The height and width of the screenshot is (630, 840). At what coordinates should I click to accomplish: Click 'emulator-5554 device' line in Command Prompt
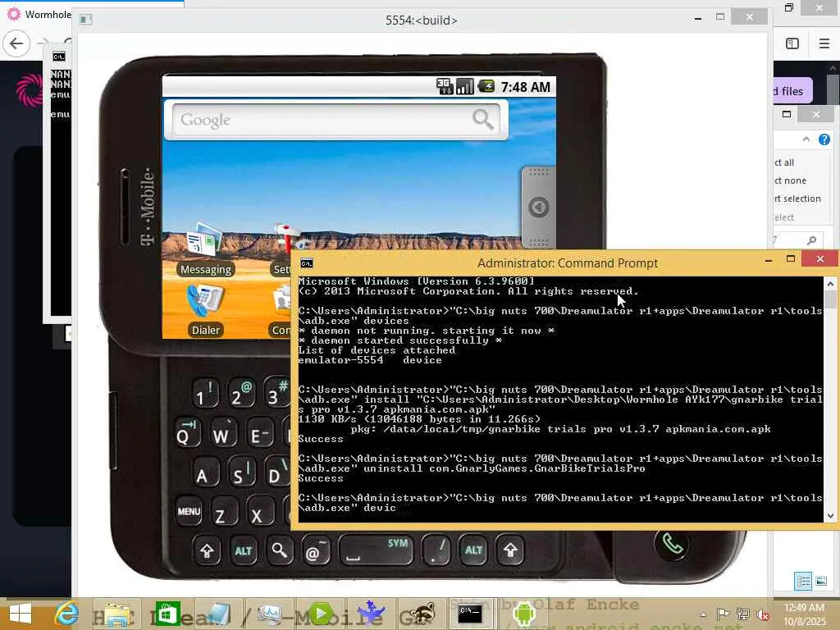click(370, 361)
